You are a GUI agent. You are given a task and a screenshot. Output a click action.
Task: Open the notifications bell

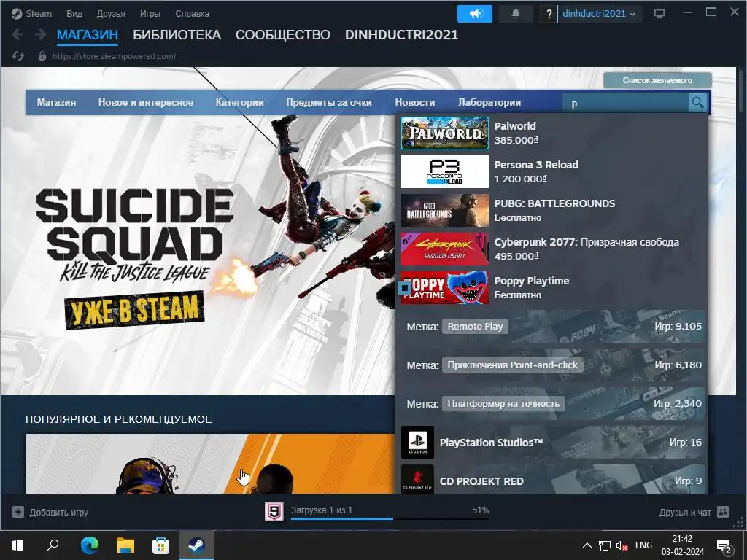pyautogui.click(x=516, y=14)
